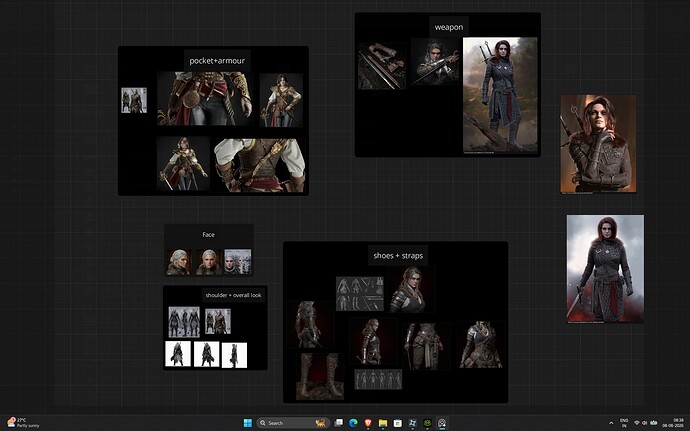Select the grey character sheet in shoes+straps
This screenshot has width=690, height=431.
click(x=360, y=294)
